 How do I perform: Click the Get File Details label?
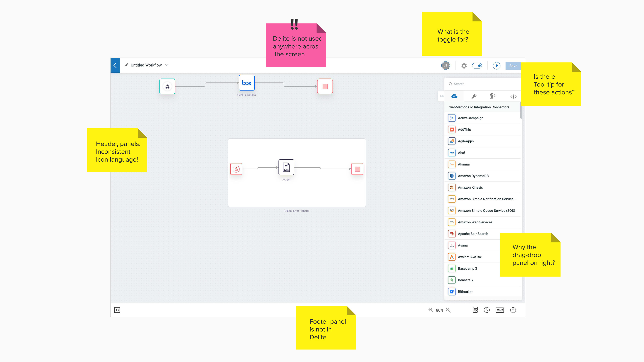pyautogui.click(x=247, y=95)
